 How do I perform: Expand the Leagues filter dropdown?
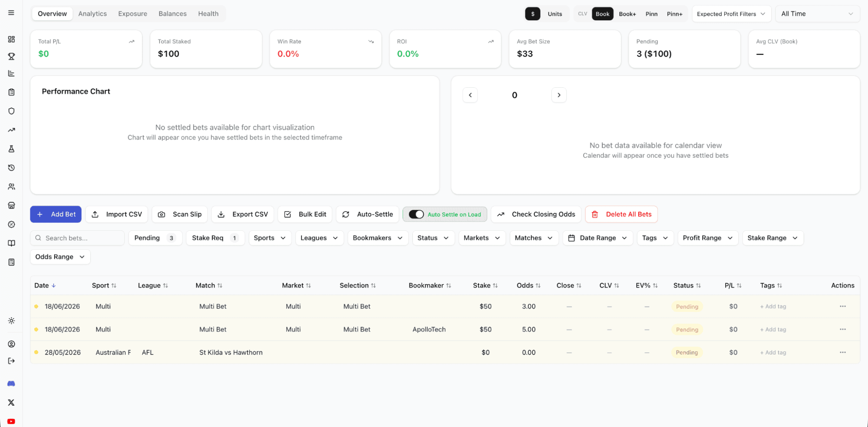[x=319, y=238]
